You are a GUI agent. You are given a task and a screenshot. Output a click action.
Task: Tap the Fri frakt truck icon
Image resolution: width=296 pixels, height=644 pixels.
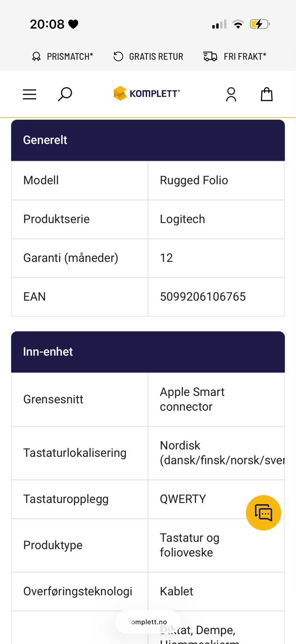coord(210,56)
